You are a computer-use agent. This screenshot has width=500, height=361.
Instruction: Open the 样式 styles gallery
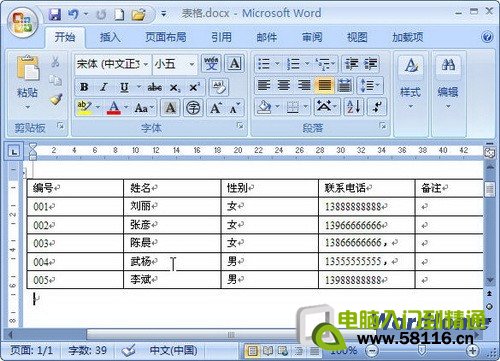411,83
